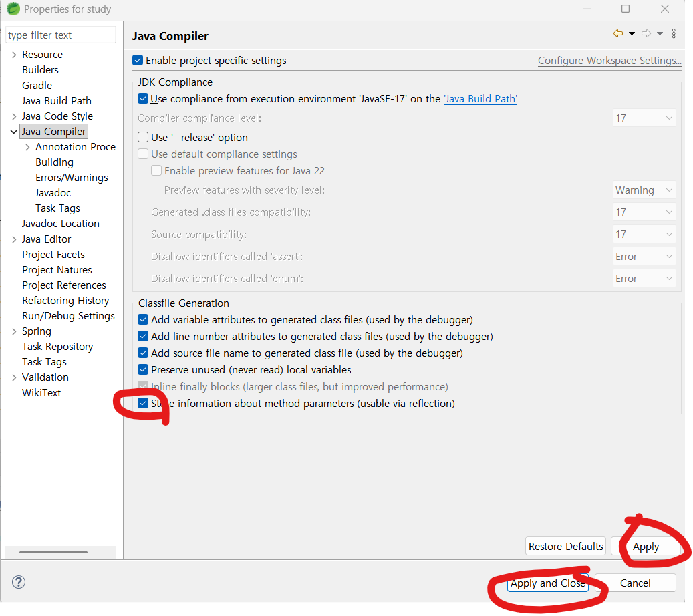This screenshot has width=693, height=616.
Task: Select Refactoring History tree item
Action: [x=65, y=301]
